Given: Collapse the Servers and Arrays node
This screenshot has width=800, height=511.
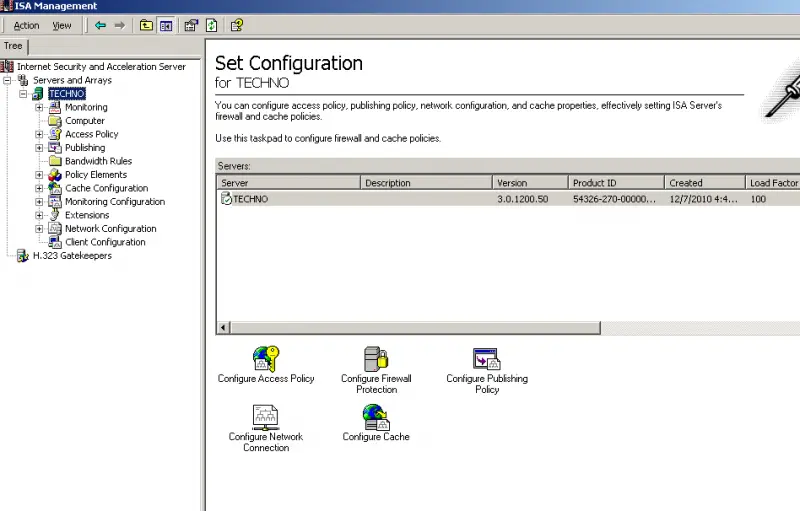Looking at the screenshot, I should (x=7, y=81).
